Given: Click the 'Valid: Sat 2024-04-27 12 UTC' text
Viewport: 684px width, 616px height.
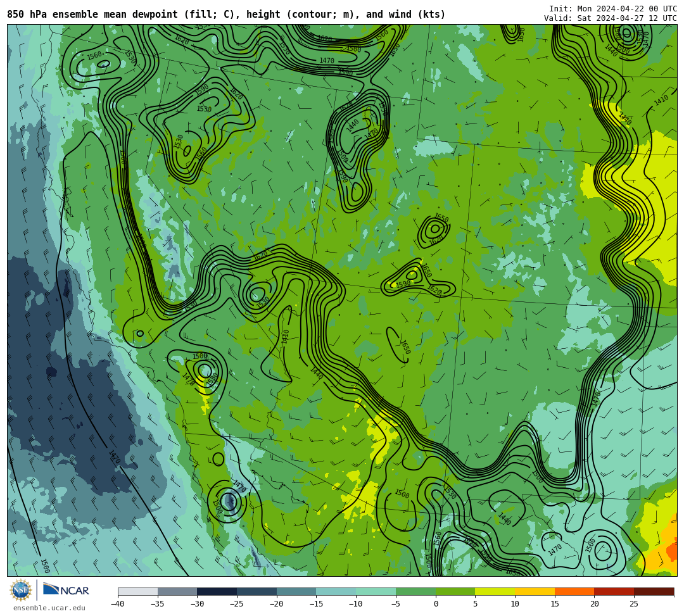Looking at the screenshot, I should coord(611,18).
